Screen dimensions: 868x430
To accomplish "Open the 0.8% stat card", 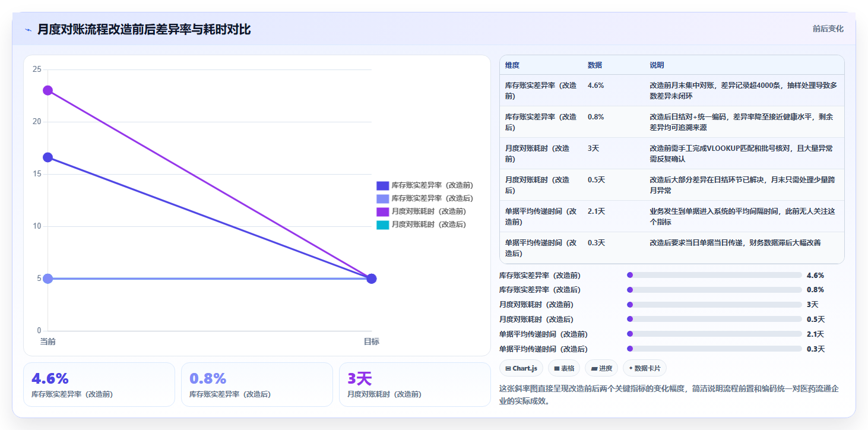I will [x=257, y=384].
